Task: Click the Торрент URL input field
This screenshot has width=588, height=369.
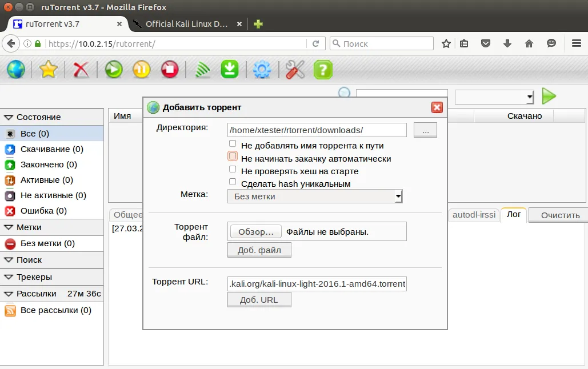Action: coord(317,284)
